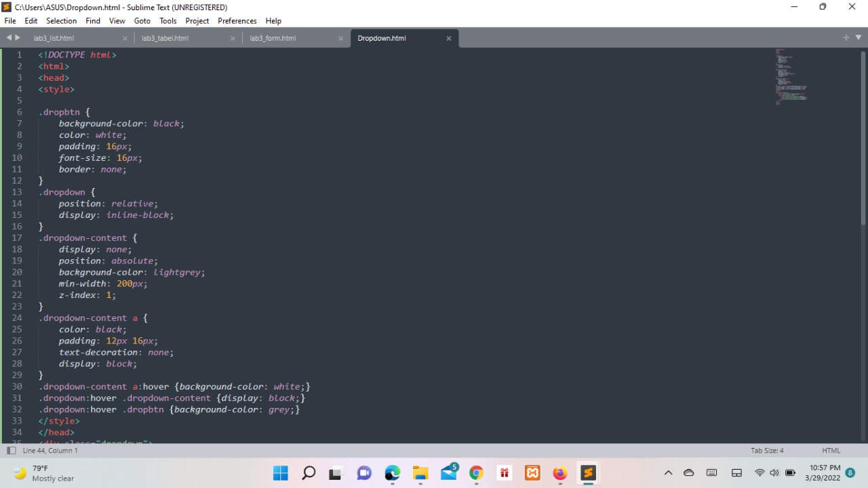This screenshot has height=488, width=868.
Task: Add a new tab with plus icon
Action: (846, 37)
